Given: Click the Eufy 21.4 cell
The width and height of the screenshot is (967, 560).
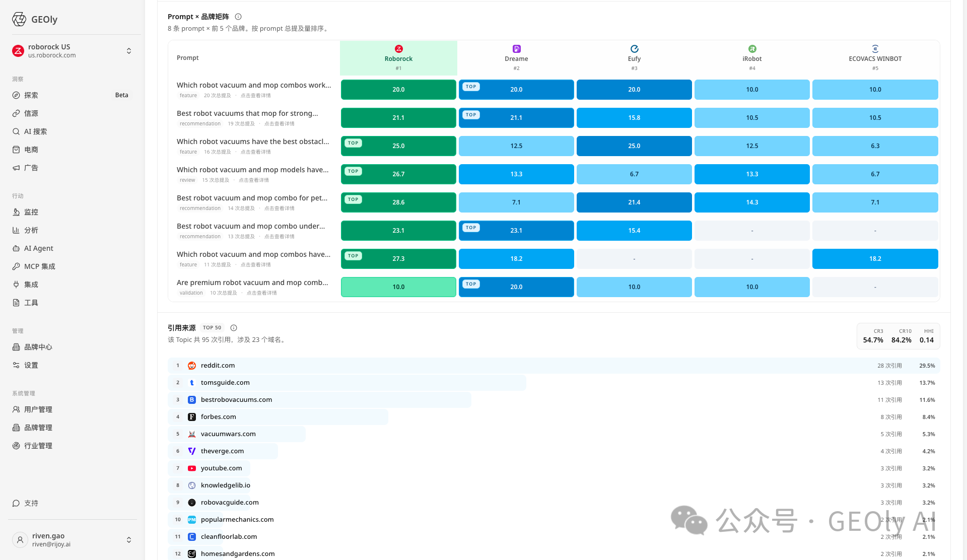Looking at the screenshot, I should tap(634, 202).
